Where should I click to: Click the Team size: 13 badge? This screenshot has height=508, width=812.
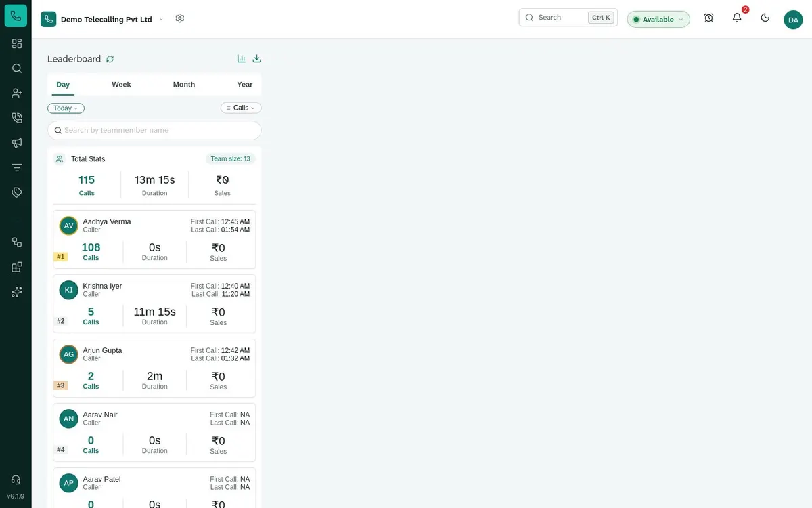click(231, 159)
